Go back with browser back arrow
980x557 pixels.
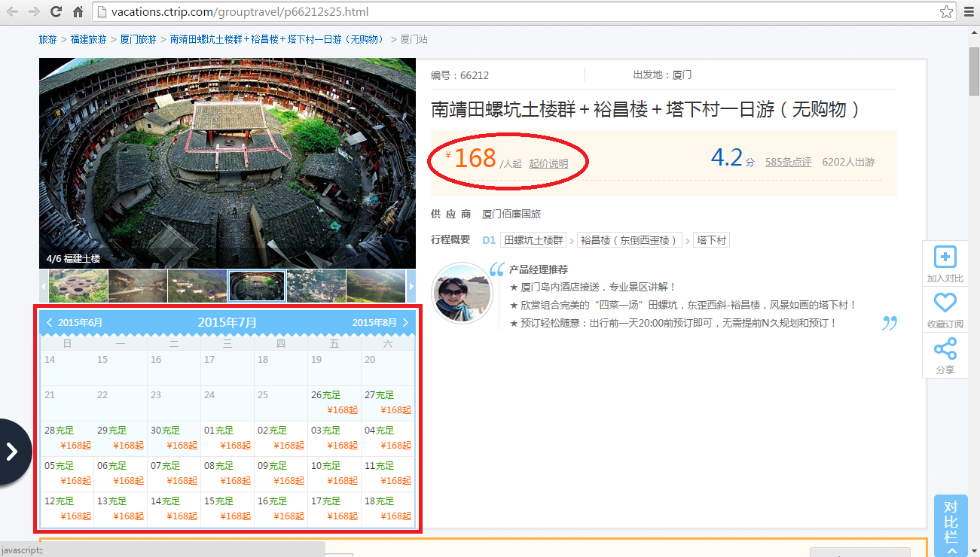(12, 11)
